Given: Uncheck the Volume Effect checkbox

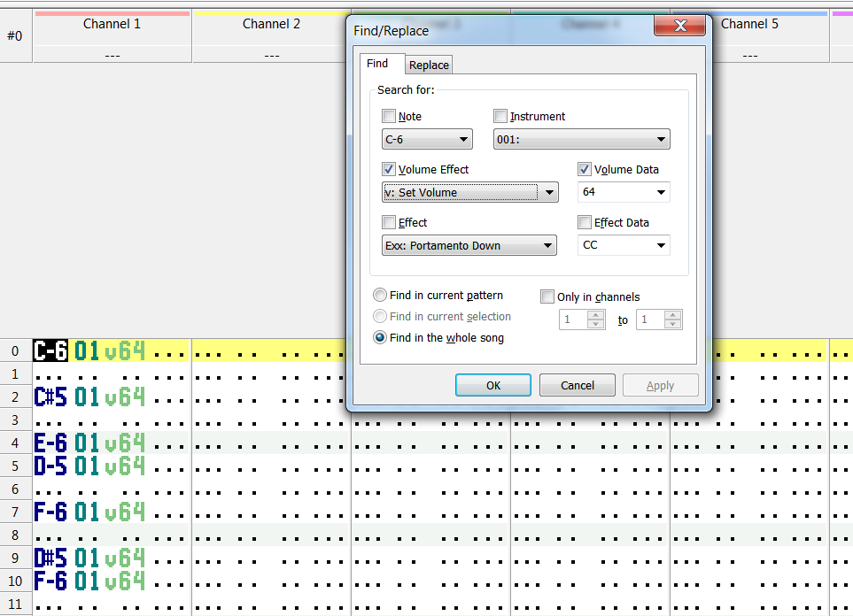Looking at the screenshot, I should click(x=389, y=169).
